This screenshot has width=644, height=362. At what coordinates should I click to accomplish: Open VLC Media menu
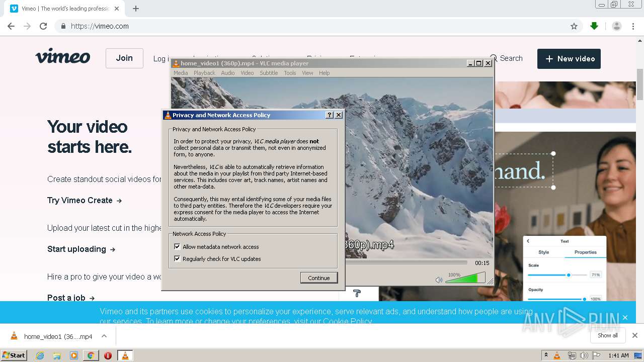(181, 73)
